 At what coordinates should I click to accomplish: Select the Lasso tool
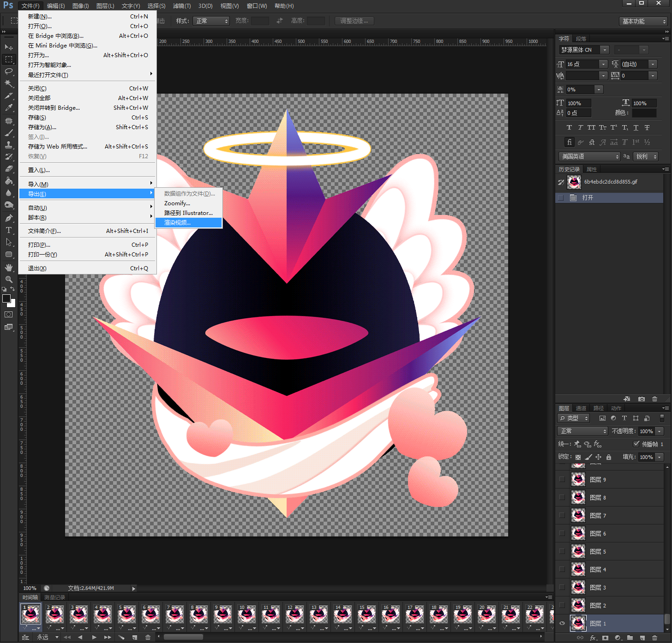pos(9,71)
